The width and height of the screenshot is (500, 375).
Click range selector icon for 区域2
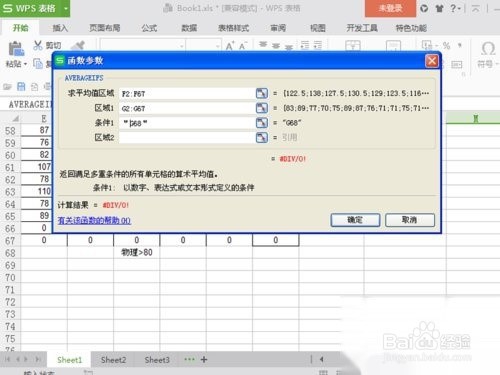tap(262, 137)
